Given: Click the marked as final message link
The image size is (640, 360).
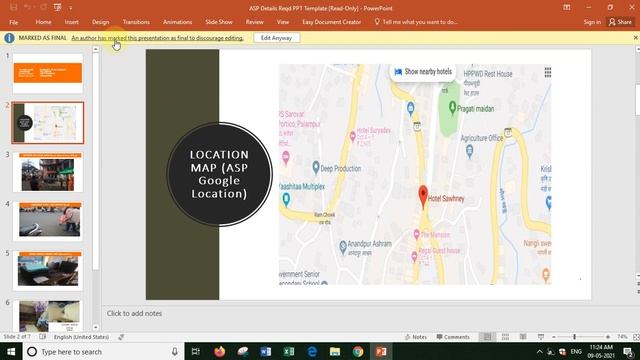Looking at the screenshot, I should 157,38.
